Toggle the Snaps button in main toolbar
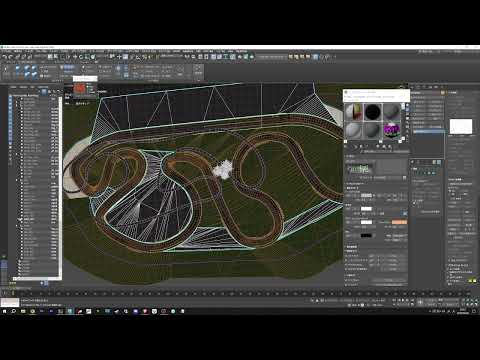Screen dimensions: 480x360 [x=131, y=57]
